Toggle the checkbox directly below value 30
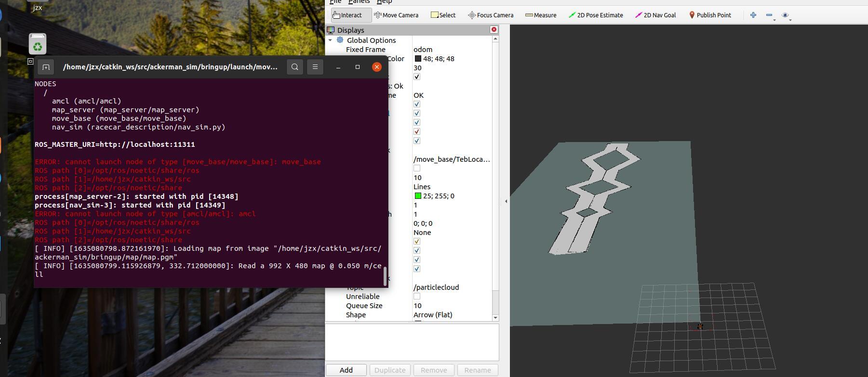 (417, 77)
